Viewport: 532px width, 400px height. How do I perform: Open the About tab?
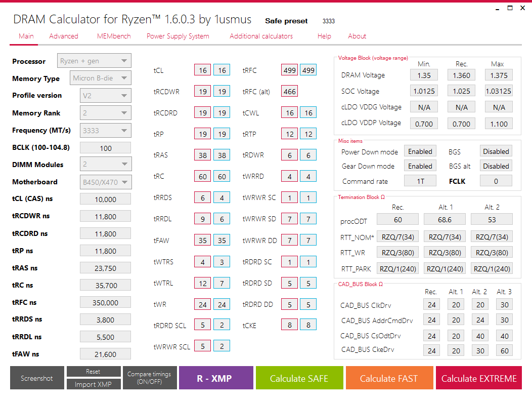[x=357, y=36]
